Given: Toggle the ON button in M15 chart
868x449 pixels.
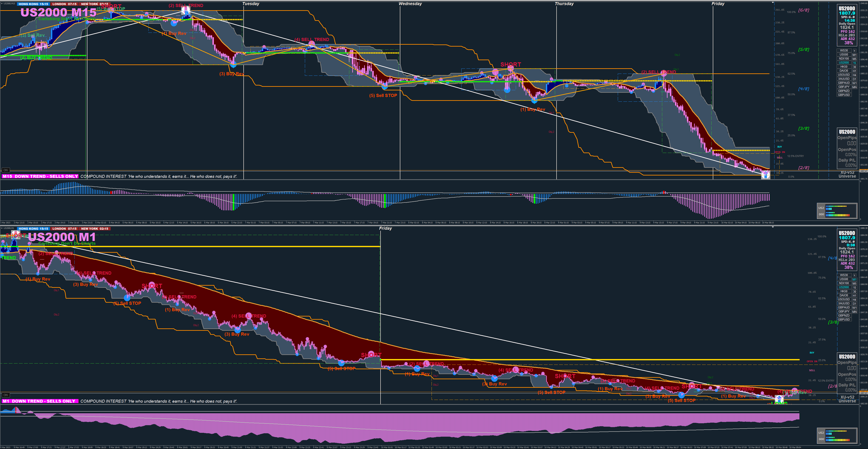Looking at the screenshot, I should pos(5,170).
